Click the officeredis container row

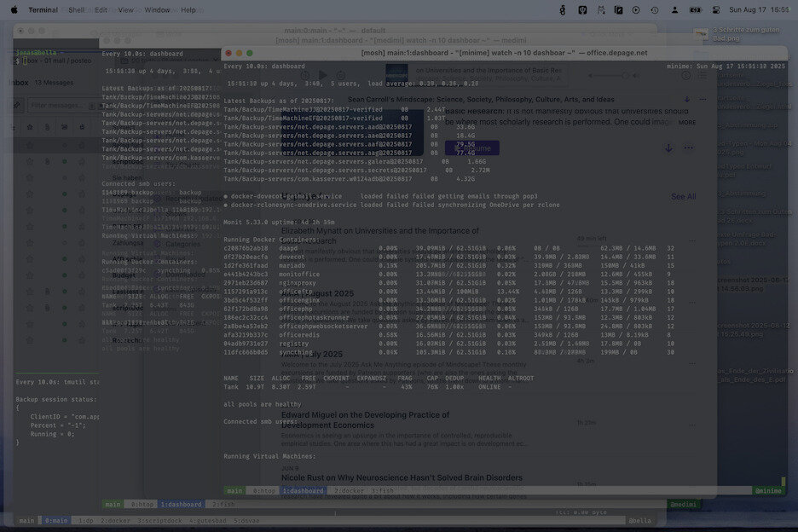(x=448, y=335)
